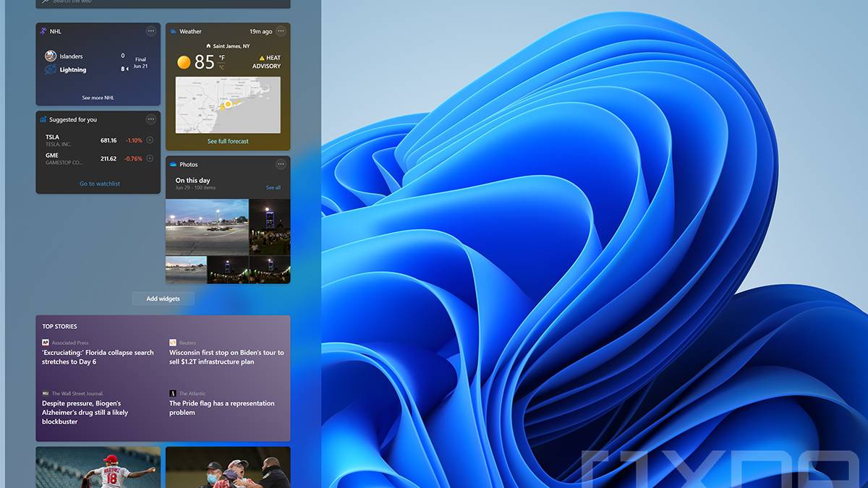The height and width of the screenshot is (488, 868).
Task: Open the bottom-right night crowd photo
Action: [x=270, y=270]
